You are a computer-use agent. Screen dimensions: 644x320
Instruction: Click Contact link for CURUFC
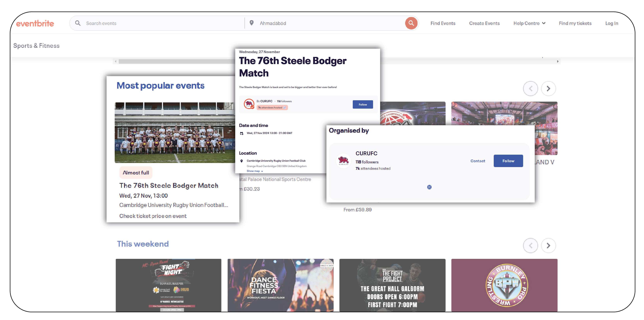point(477,161)
